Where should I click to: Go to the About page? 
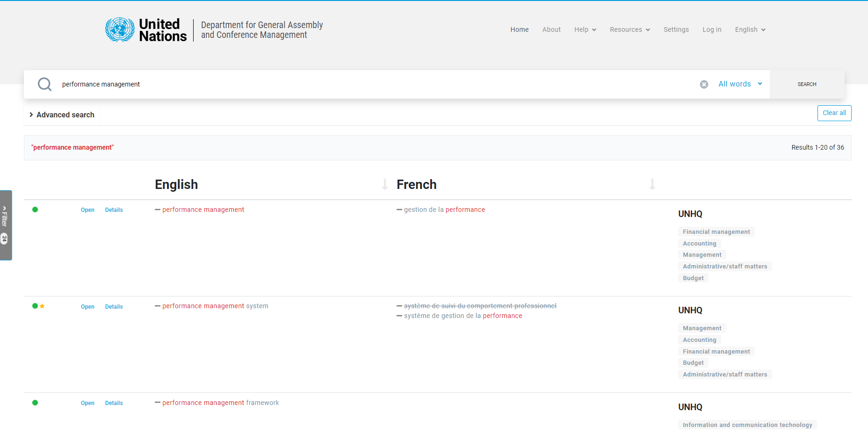(x=551, y=29)
